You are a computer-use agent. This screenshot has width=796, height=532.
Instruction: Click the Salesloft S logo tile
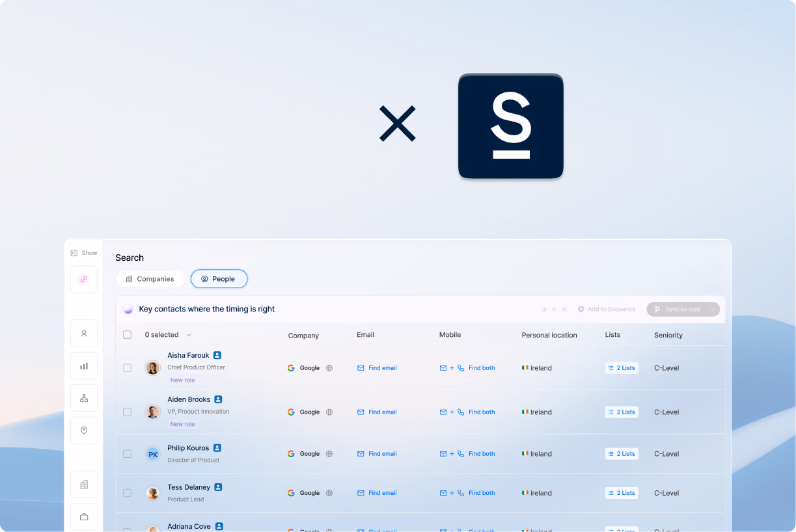tap(511, 126)
